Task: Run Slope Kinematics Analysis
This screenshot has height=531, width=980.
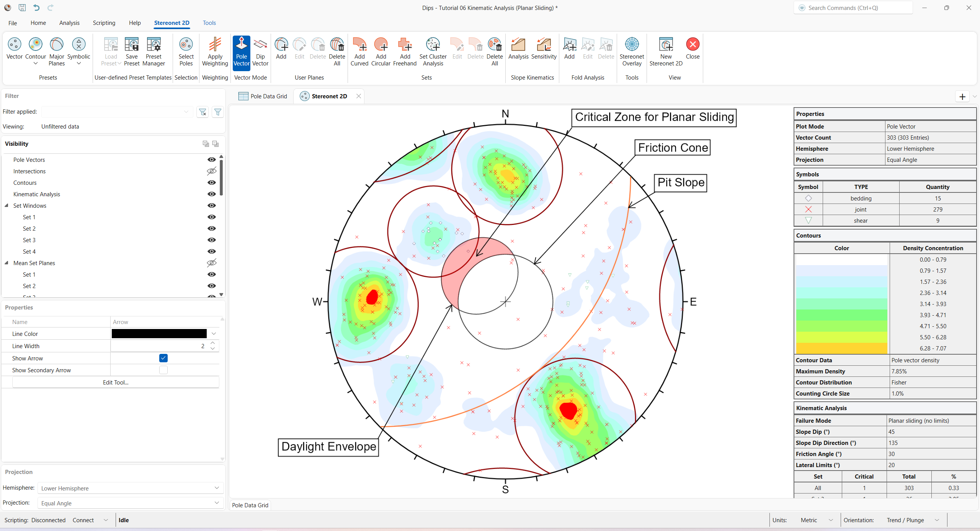Action: tap(518, 50)
